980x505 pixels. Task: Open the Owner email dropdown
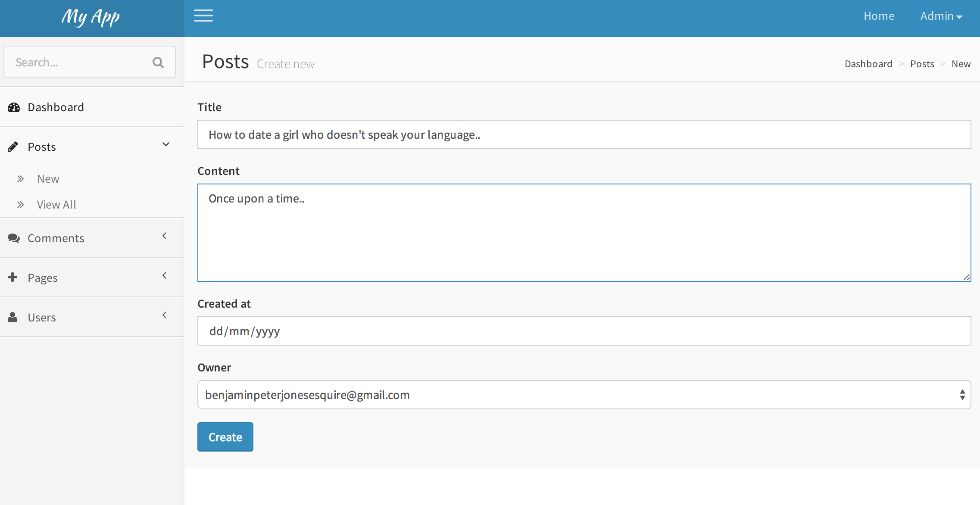(584, 395)
